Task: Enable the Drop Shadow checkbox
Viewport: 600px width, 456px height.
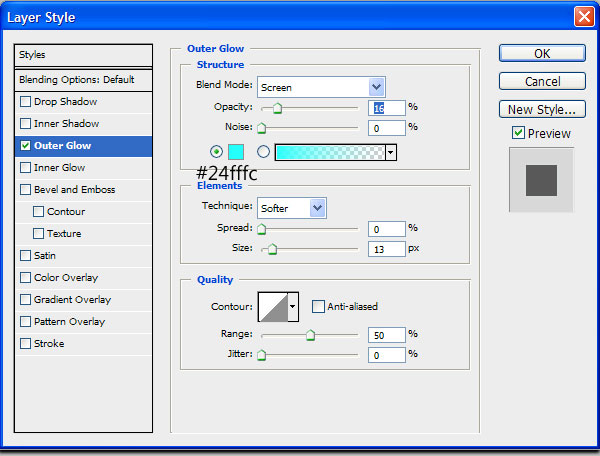Action: tap(26, 102)
